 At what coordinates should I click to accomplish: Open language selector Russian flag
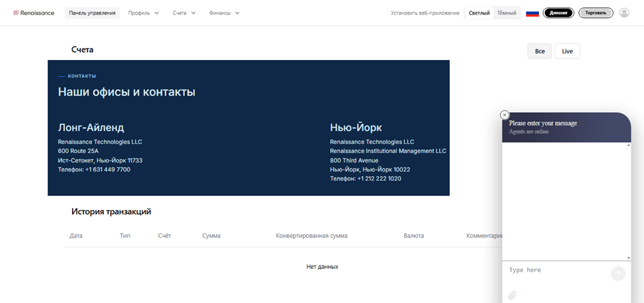point(532,13)
